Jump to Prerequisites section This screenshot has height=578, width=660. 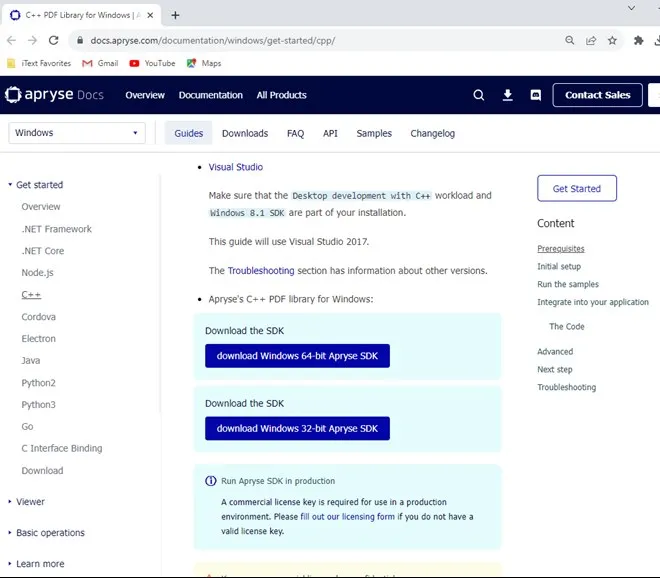561,249
